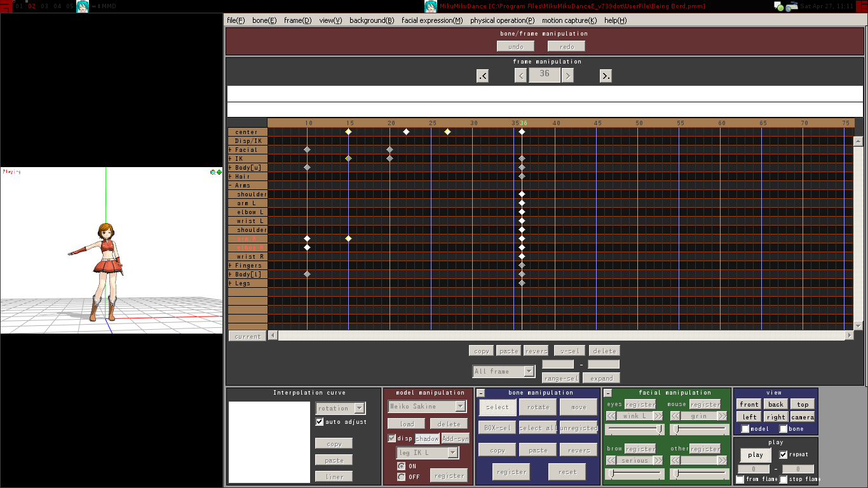The image size is (868, 488).
Task: Enable the stop flame checkbox
Action: pos(783,479)
